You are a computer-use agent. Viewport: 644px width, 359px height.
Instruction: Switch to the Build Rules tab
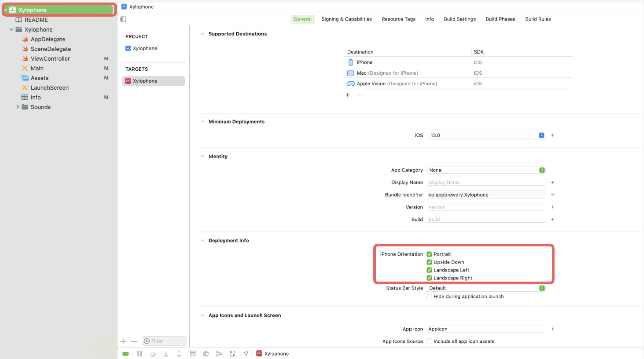coord(538,19)
